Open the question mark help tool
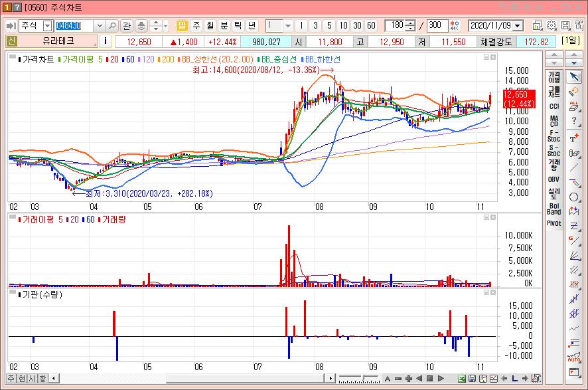The image size is (588, 390). point(574,121)
